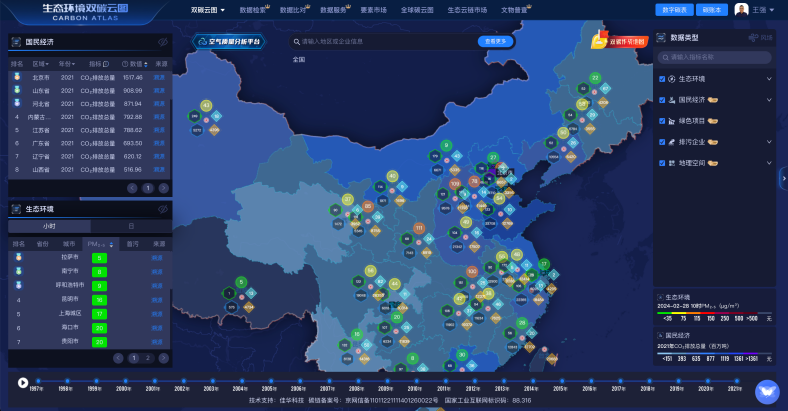The width and height of the screenshot is (788, 411).
Task: Click the 绿色项目 chart icon
Action: pyautogui.click(x=671, y=121)
